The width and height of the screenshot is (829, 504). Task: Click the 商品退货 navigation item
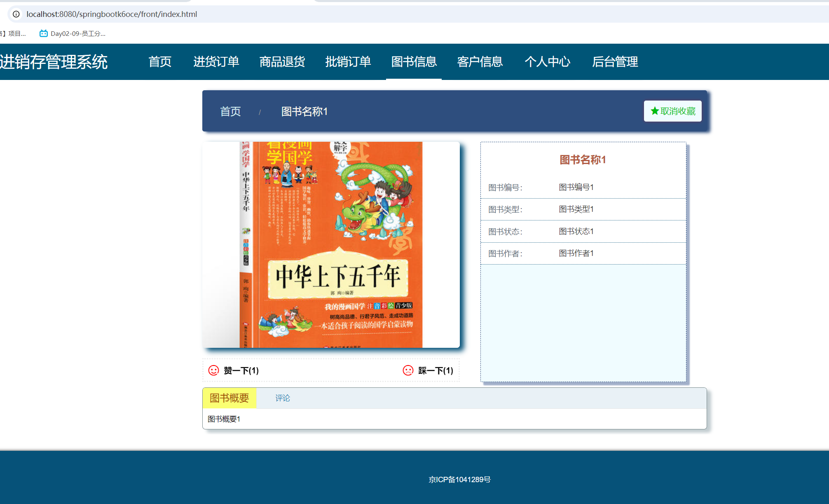[282, 62]
